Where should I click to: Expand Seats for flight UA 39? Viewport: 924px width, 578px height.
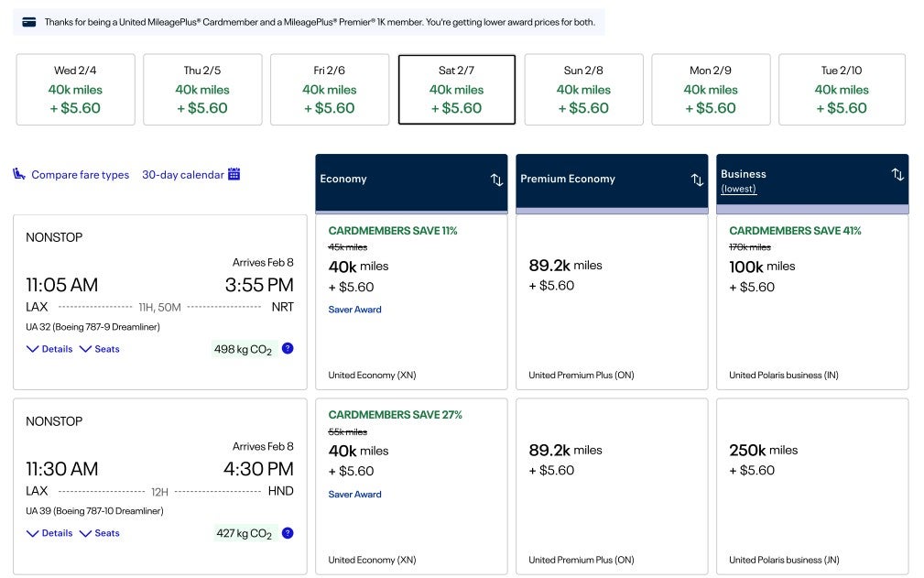click(100, 533)
